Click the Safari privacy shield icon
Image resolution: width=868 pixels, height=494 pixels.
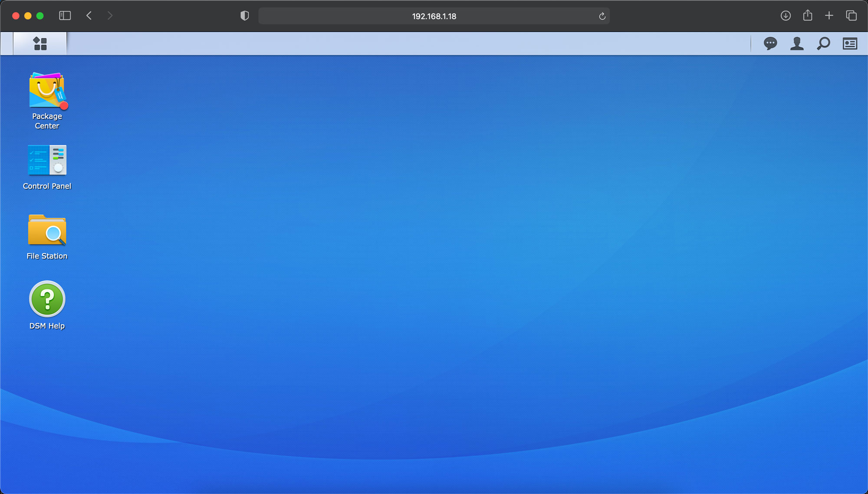pyautogui.click(x=245, y=16)
